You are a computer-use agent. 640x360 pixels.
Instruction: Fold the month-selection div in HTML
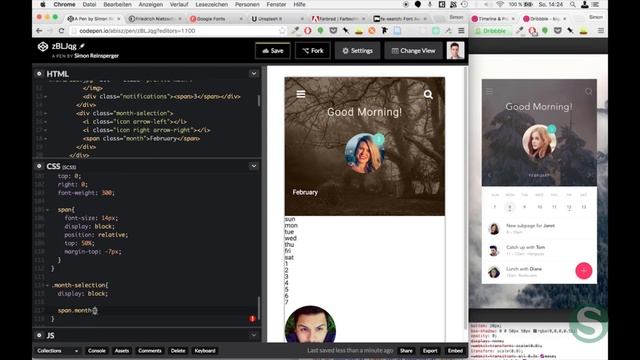(x=45, y=113)
